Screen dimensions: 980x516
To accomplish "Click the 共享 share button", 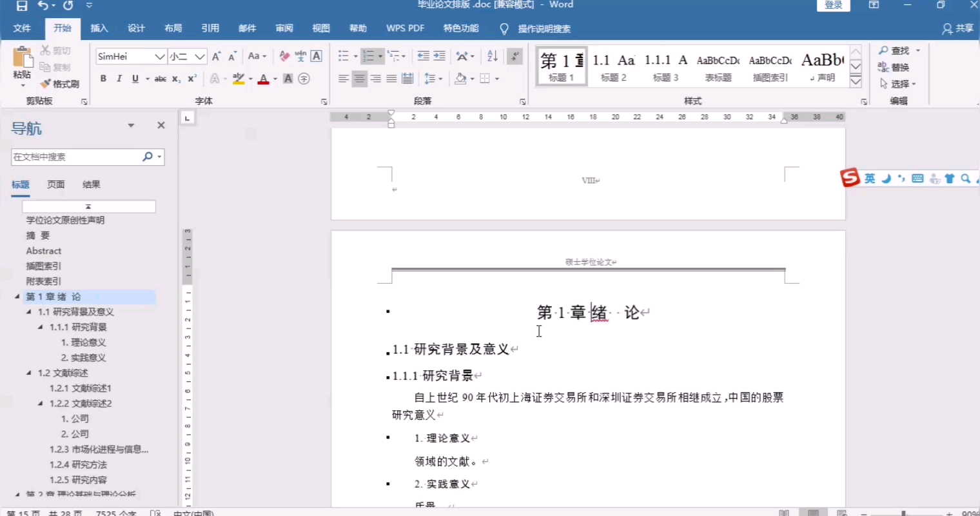I will (x=957, y=28).
